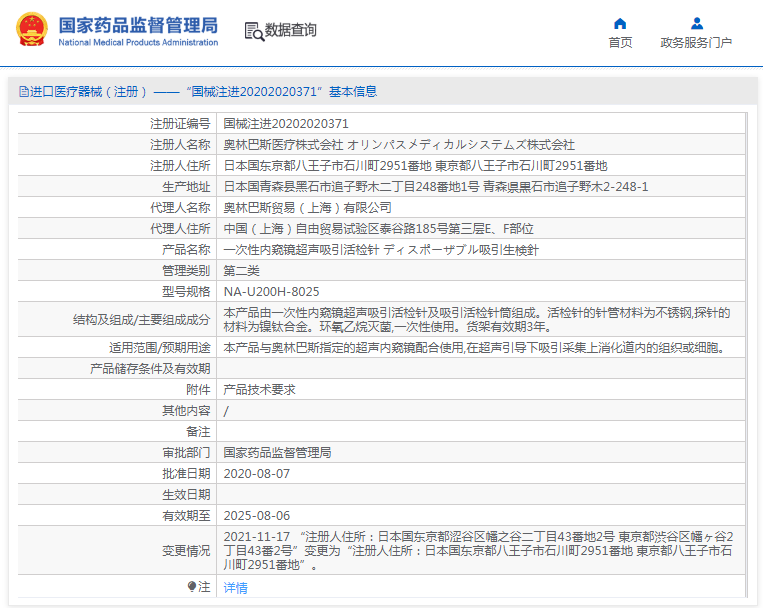The width and height of the screenshot is (763, 608).
Task: Open 政务服务门户 portal link
Action: point(696,43)
